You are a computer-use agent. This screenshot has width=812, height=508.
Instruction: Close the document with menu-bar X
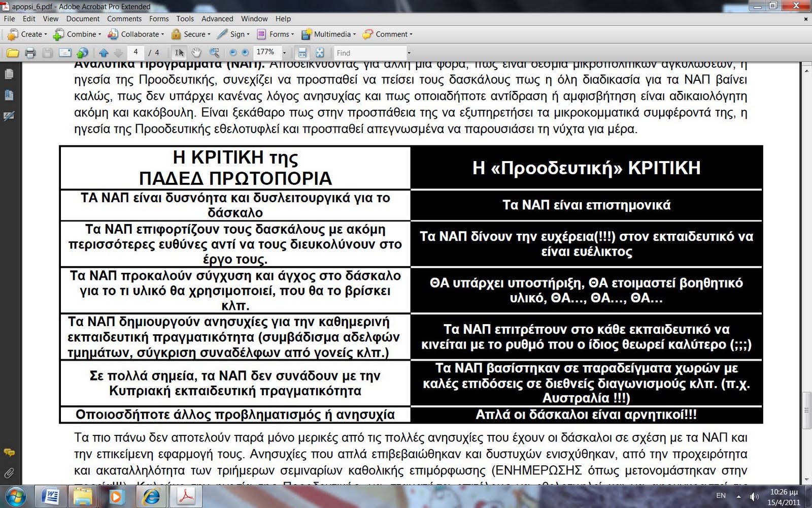pos(805,19)
